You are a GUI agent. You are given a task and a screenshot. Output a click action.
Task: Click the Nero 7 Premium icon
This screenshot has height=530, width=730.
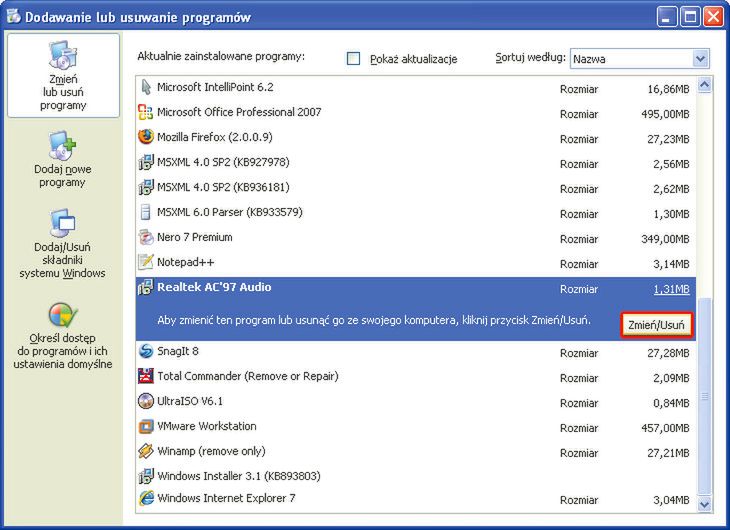(146, 237)
